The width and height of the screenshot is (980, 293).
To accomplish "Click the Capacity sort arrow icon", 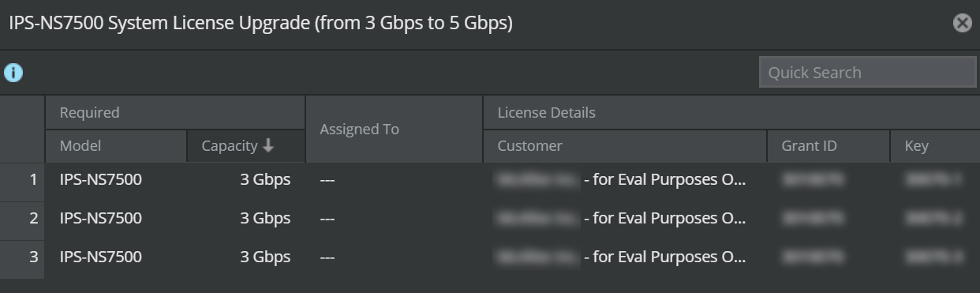I will tap(268, 145).
